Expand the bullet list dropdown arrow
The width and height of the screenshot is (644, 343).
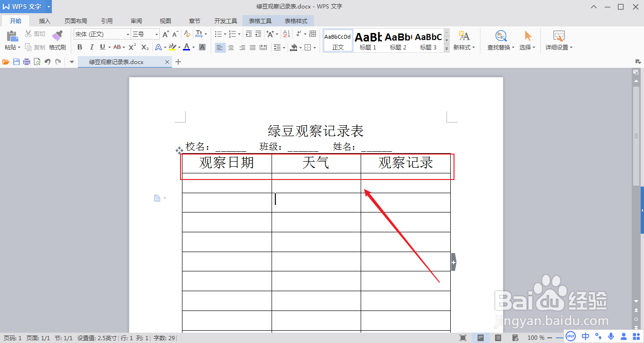coord(224,34)
